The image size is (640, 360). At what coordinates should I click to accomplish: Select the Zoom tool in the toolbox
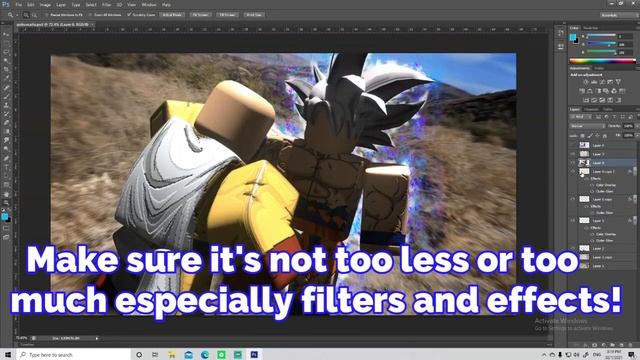(6, 203)
